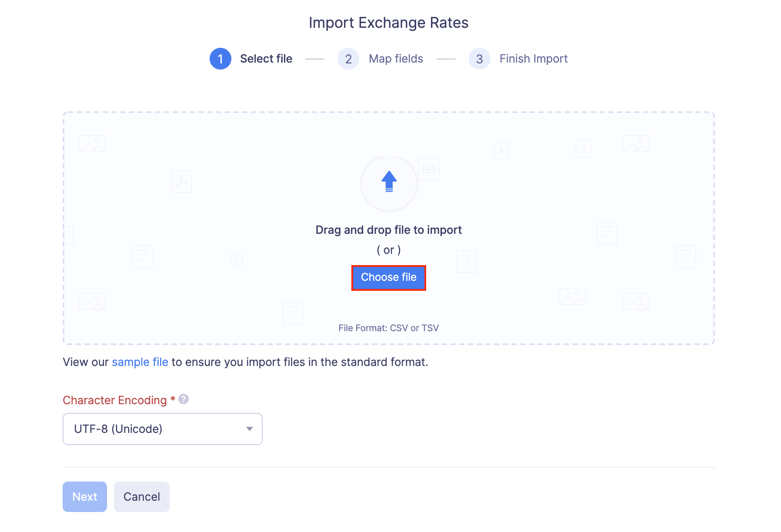Click the step 3 numbered circle
The width and height of the screenshot is (781, 532).
pyautogui.click(x=479, y=58)
